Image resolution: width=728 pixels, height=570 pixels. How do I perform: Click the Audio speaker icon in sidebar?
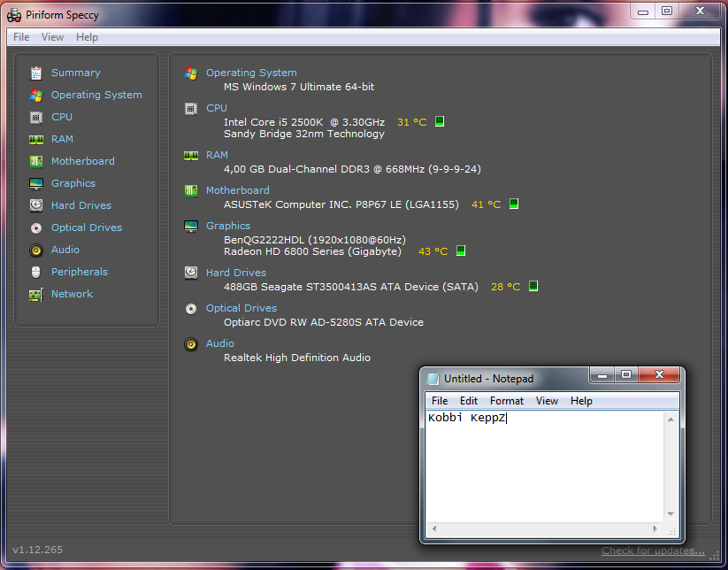point(36,250)
